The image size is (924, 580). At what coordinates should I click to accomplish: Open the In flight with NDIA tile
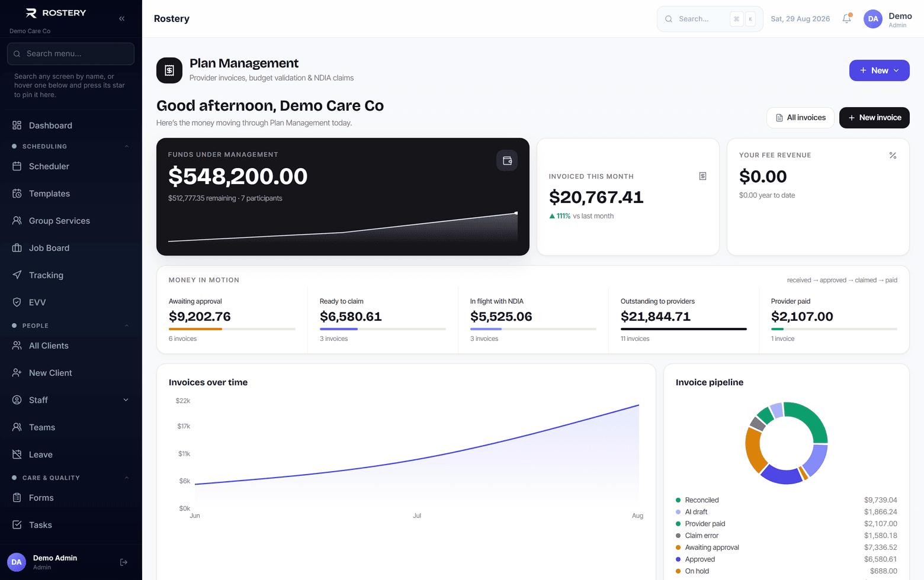533,320
